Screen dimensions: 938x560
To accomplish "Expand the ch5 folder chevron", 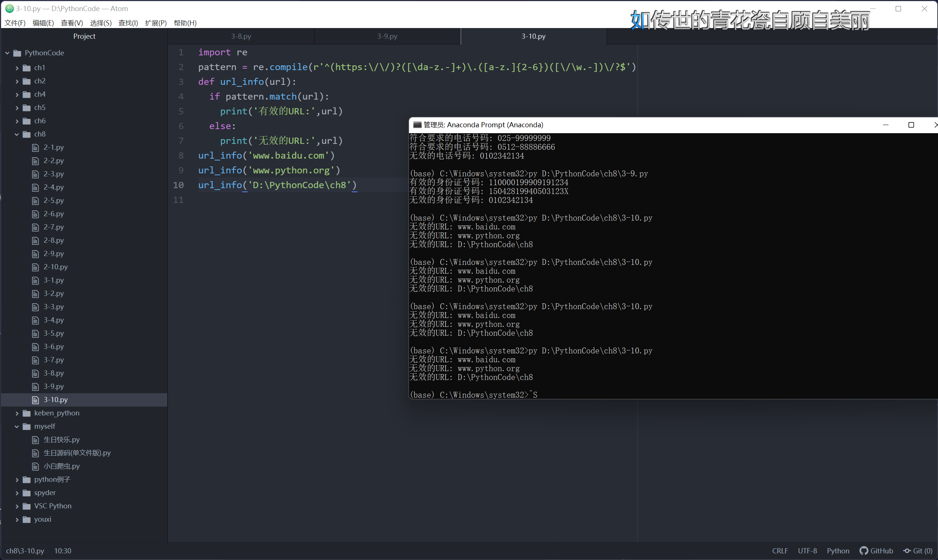I will [17, 108].
